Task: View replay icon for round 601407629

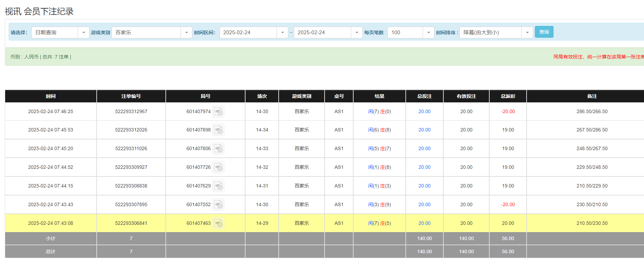Action: 218,186
